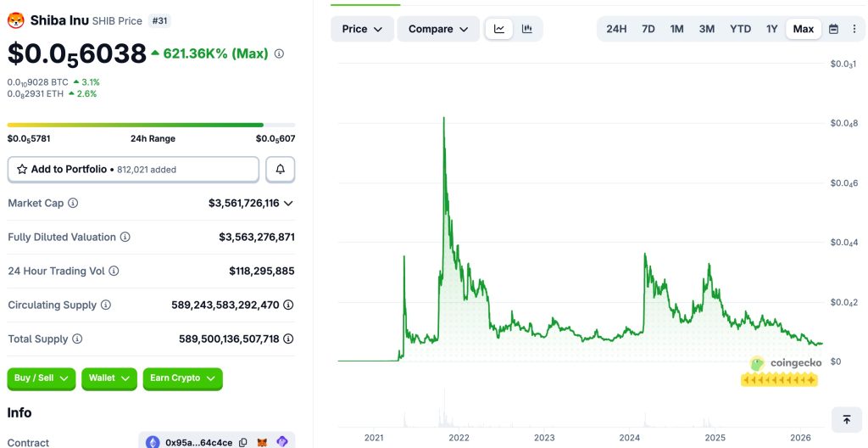Click the 2024 label on chart axis
This screenshot has height=448, width=868.
tap(630, 438)
